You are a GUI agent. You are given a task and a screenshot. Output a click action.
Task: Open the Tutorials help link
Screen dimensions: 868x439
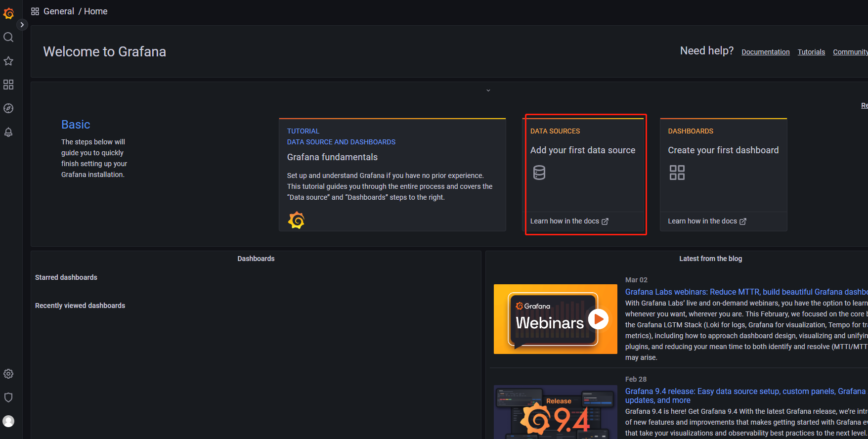[811, 52]
